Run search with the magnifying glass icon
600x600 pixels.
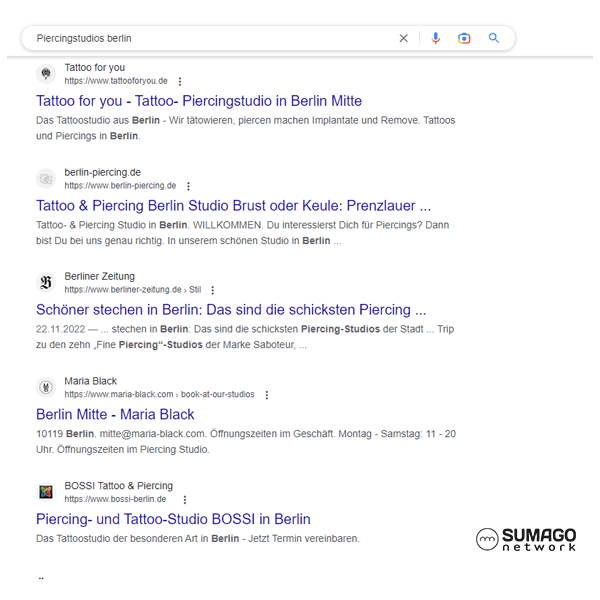pyautogui.click(x=494, y=38)
